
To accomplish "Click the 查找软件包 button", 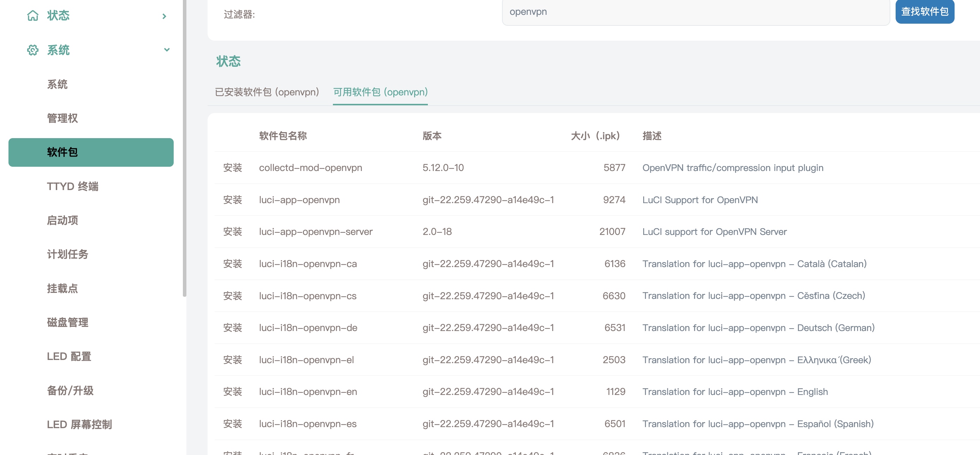I will coord(925,11).
